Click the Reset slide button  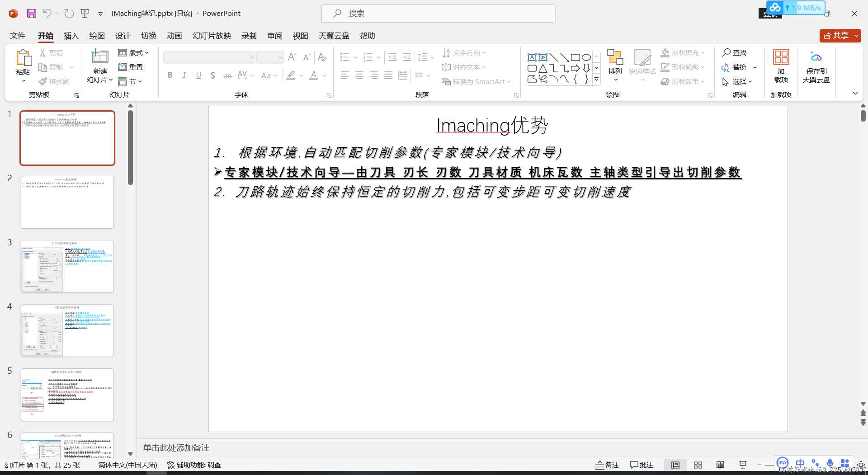[x=131, y=67]
